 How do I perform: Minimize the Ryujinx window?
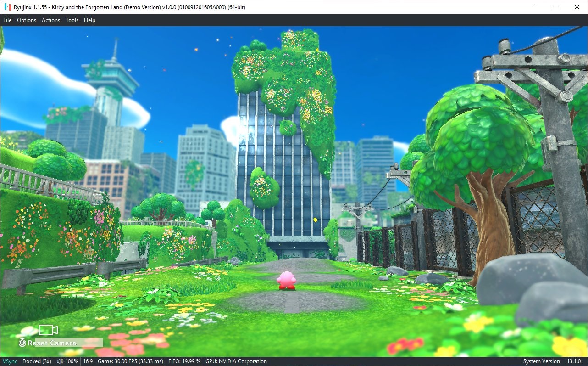click(535, 7)
